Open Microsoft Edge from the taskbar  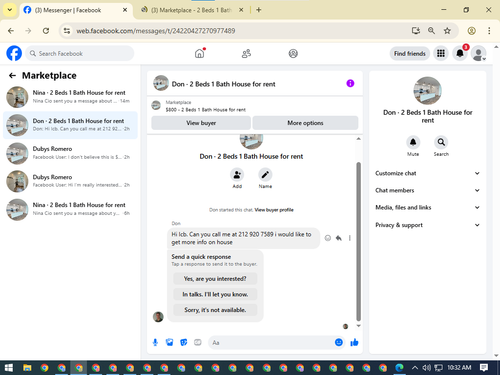399,368
